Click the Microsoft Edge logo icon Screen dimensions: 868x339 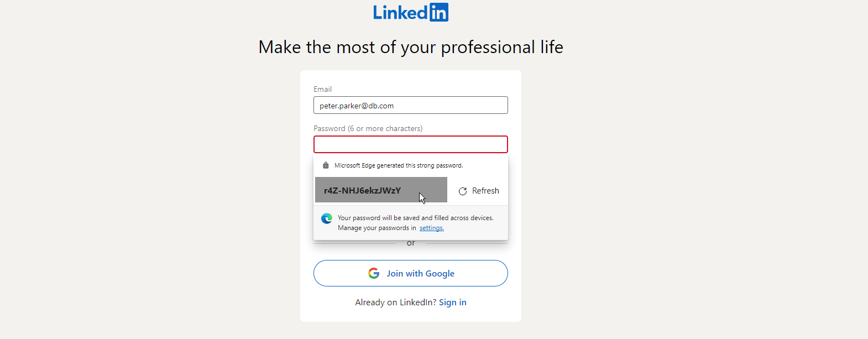327,218
